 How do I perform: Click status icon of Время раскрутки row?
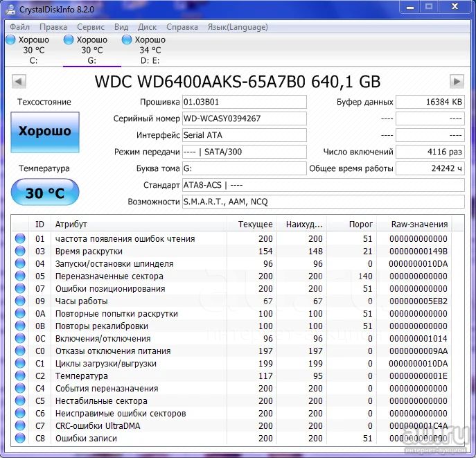tap(20, 251)
